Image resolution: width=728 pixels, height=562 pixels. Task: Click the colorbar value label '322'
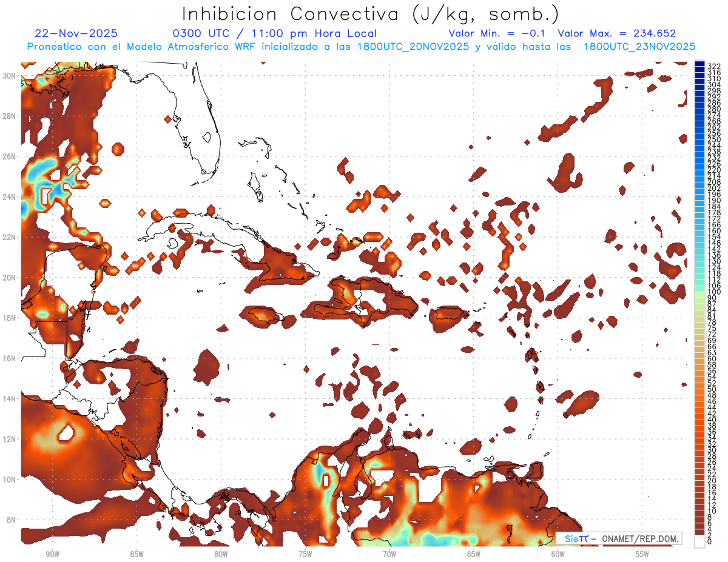click(714, 66)
